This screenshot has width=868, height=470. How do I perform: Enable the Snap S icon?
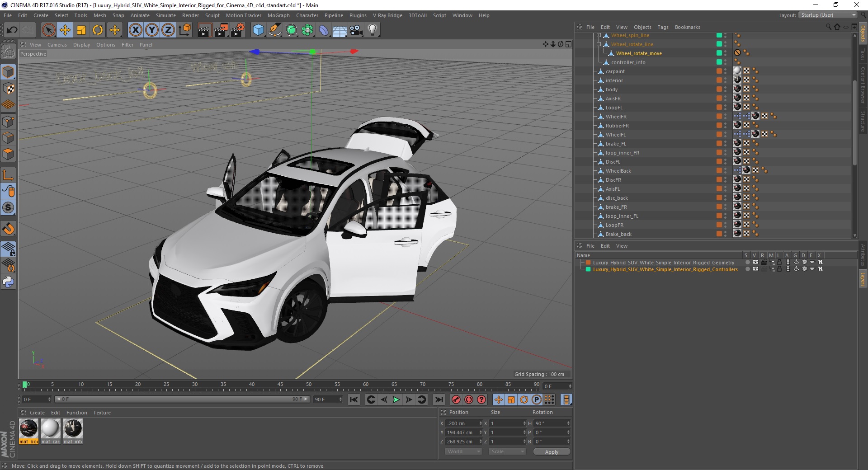(8, 208)
